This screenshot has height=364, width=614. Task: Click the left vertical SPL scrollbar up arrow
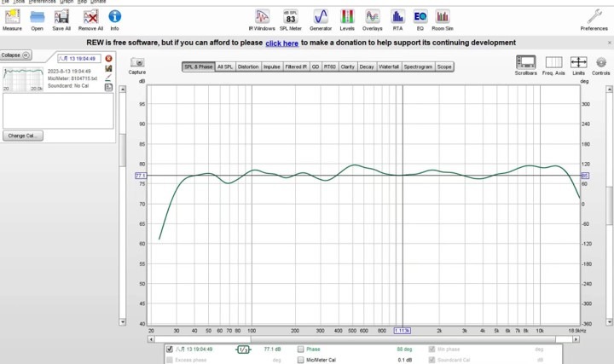(x=123, y=90)
